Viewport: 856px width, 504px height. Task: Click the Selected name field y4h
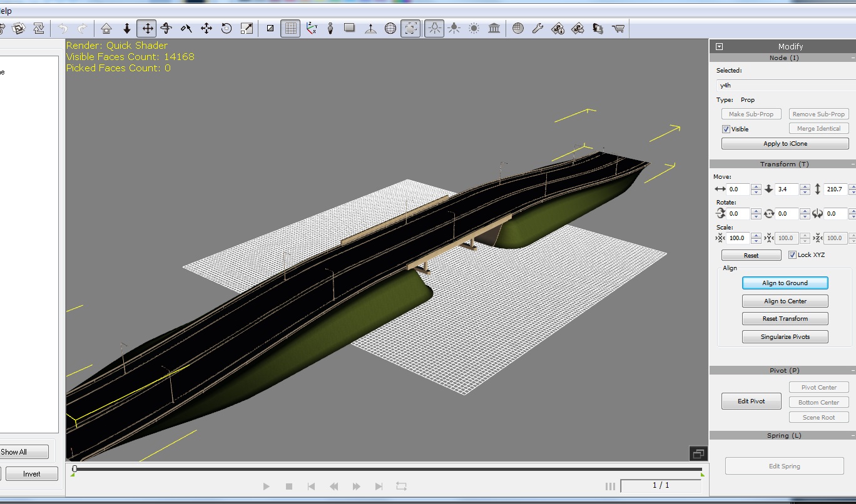tap(786, 85)
